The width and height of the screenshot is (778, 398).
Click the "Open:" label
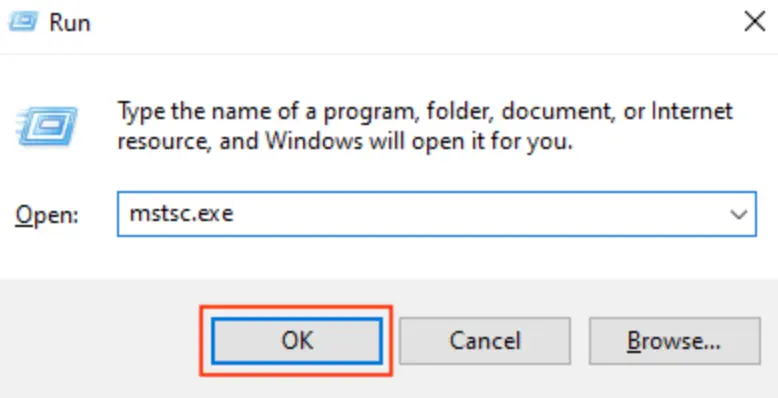point(47,215)
